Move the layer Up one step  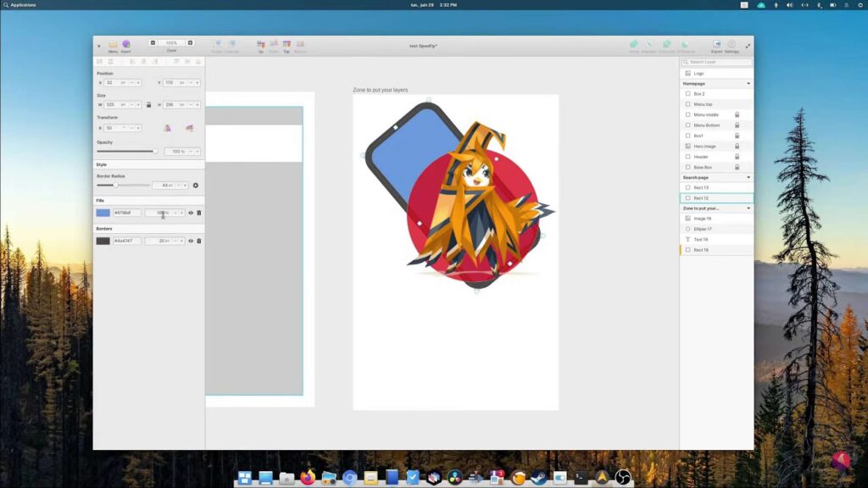(x=261, y=44)
